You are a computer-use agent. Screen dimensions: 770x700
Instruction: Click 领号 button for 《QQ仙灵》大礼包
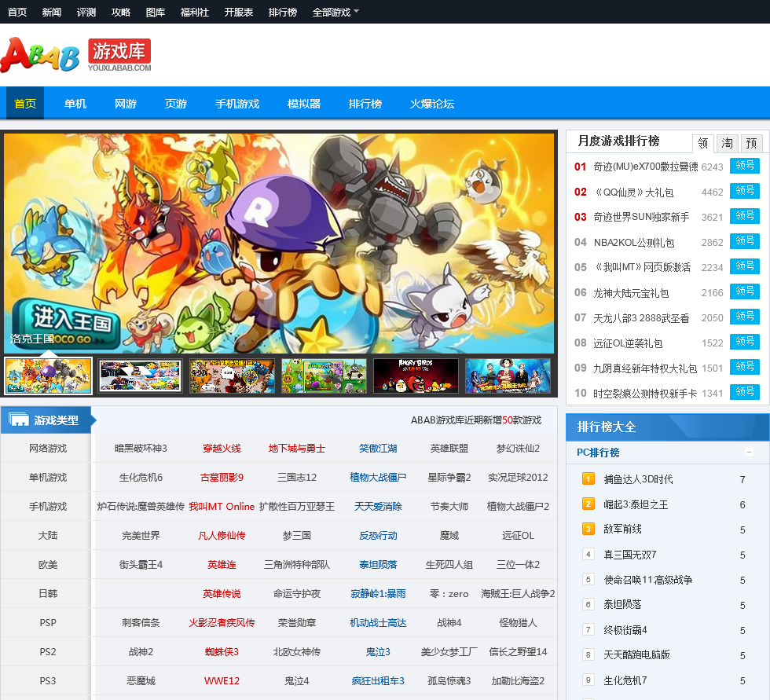click(x=745, y=191)
